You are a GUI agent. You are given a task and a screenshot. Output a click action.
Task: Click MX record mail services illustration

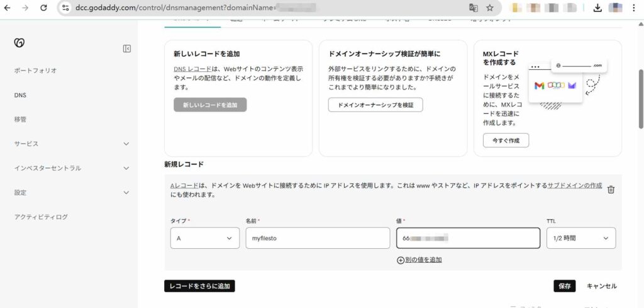[x=569, y=84]
